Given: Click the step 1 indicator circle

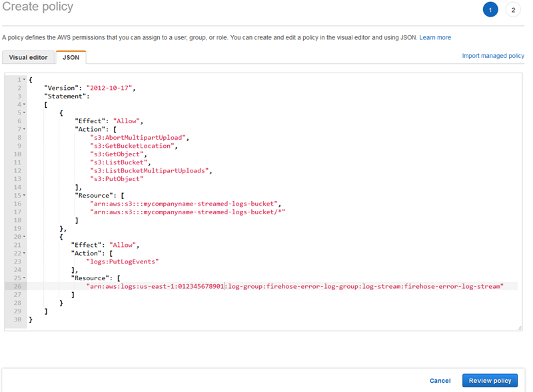Looking at the screenshot, I should pyautogui.click(x=490, y=9).
